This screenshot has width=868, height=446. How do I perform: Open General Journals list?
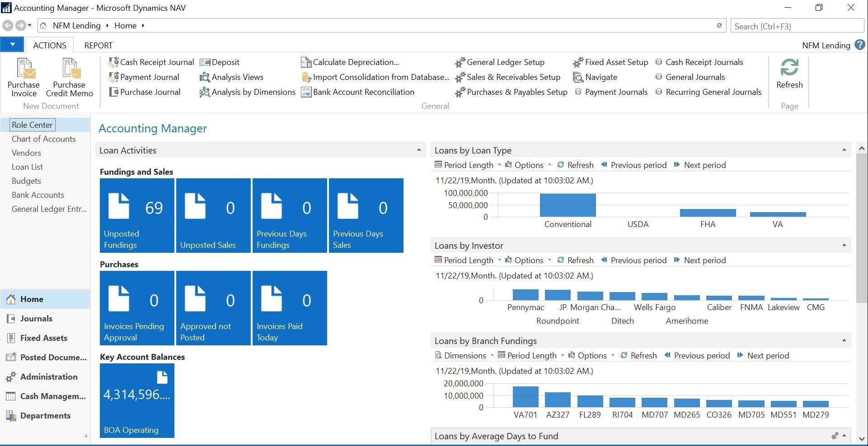pyautogui.click(x=690, y=77)
